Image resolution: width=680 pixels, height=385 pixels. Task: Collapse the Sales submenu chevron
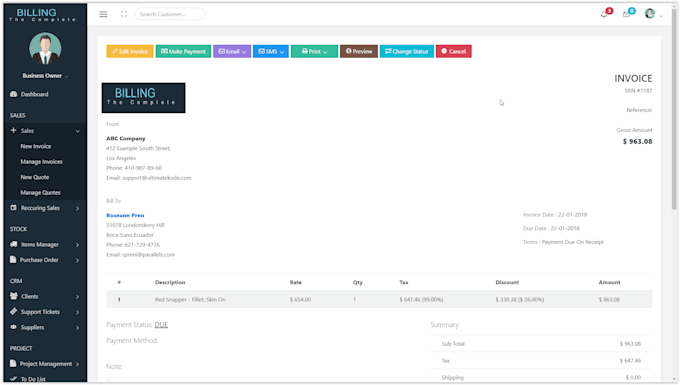click(78, 131)
